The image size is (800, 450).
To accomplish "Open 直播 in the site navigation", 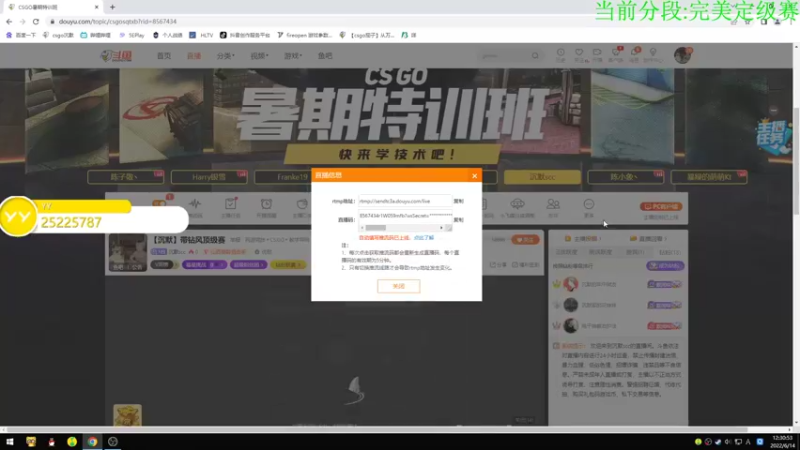I will click(x=194, y=56).
